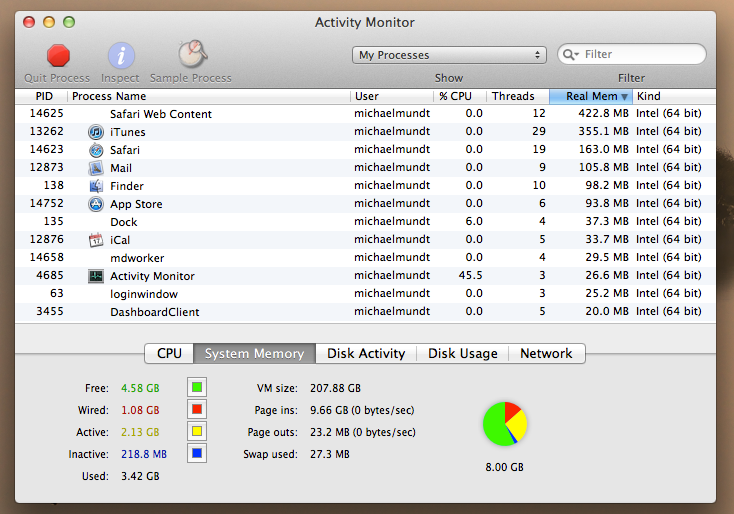Click the 6.0 CPU value for Dock

(474, 221)
